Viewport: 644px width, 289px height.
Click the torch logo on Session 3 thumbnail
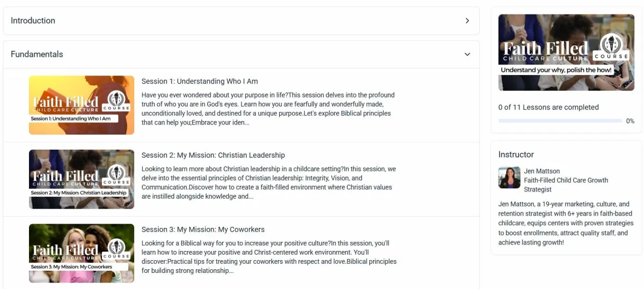[x=116, y=247]
